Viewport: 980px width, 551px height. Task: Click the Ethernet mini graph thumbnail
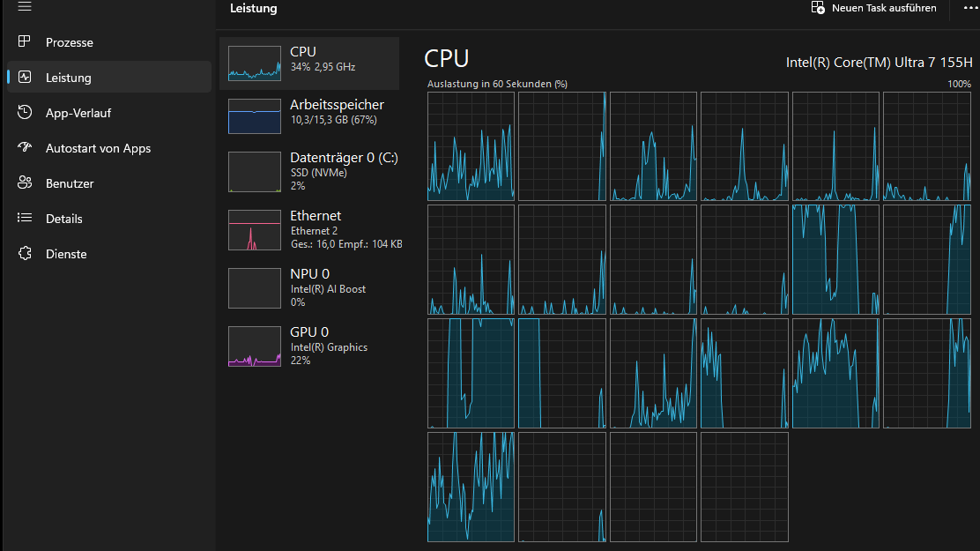tap(255, 230)
